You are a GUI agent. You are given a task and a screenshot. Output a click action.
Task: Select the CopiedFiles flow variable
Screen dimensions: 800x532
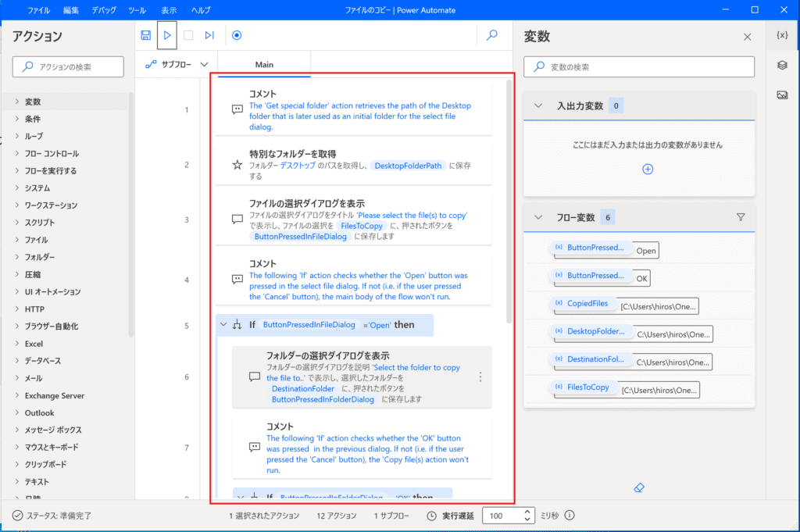tap(586, 303)
